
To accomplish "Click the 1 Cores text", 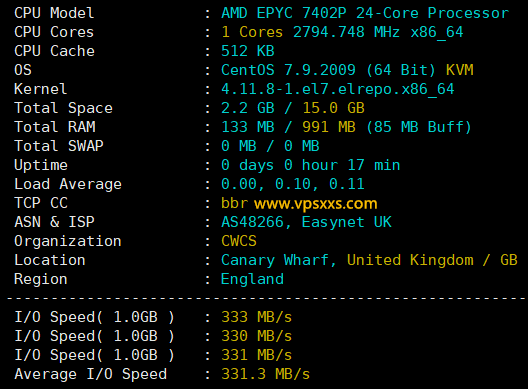I will [x=252, y=32].
